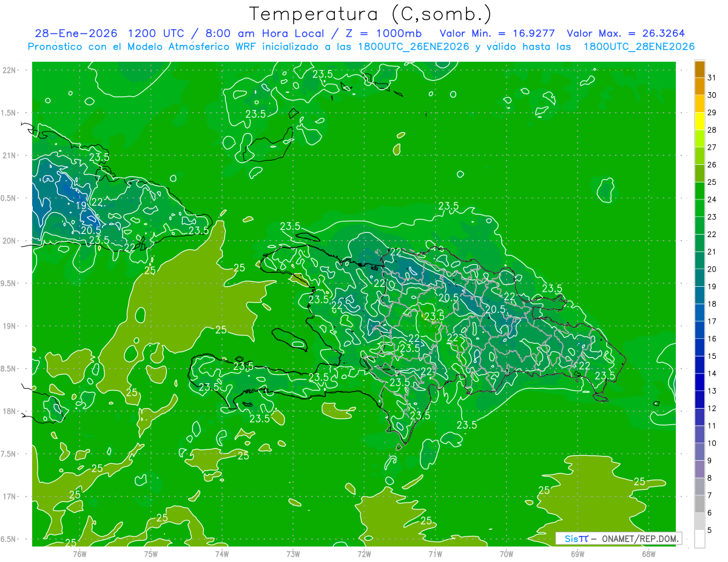The image size is (728, 562).
Task: Click the '19N' latitude axis label
Action: coord(10,326)
